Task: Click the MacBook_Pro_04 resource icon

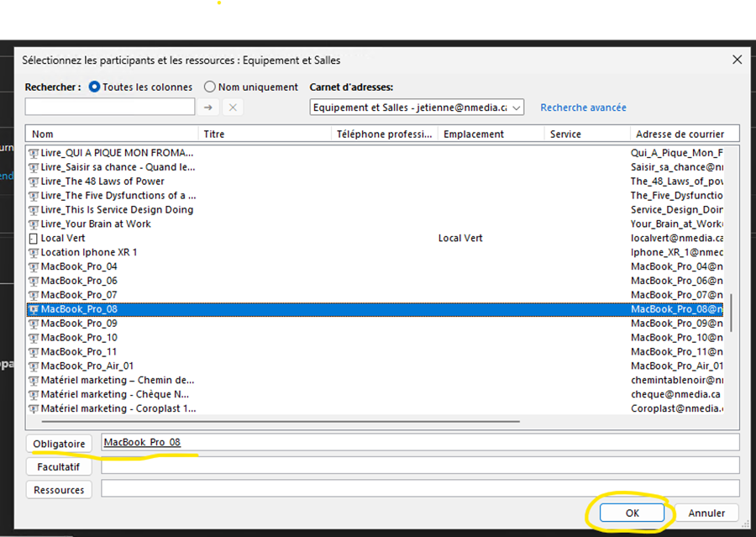Action: pos(34,267)
